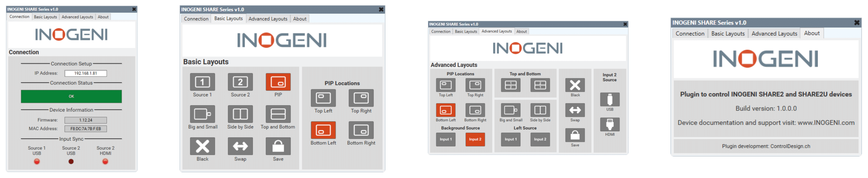Set PIP location Bottom Left in Basic Layouts window
This screenshot has height=178, width=868.
pos(323,130)
